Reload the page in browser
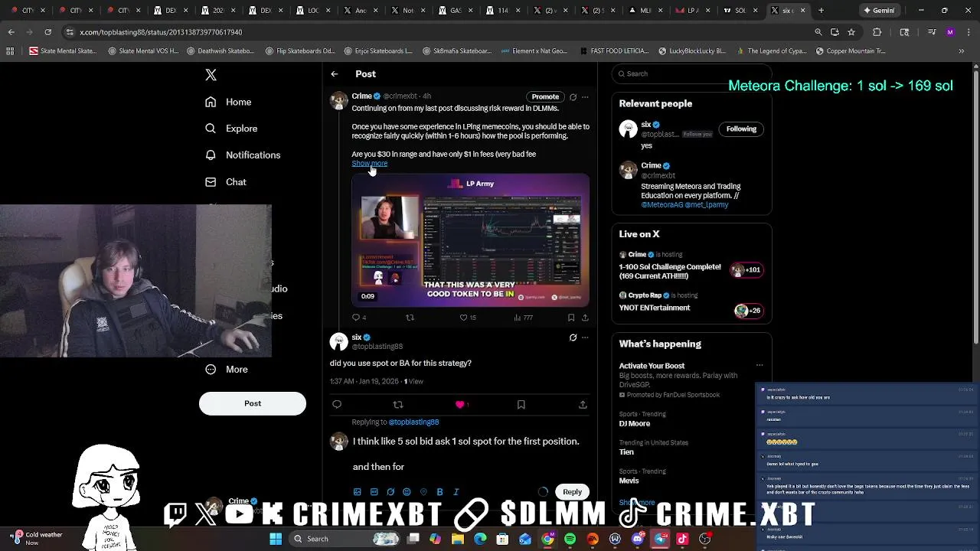Viewport: 980px width, 551px height. pos(47,32)
